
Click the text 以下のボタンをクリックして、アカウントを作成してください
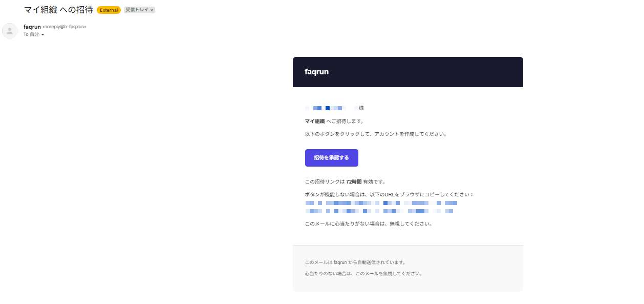coord(376,134)
